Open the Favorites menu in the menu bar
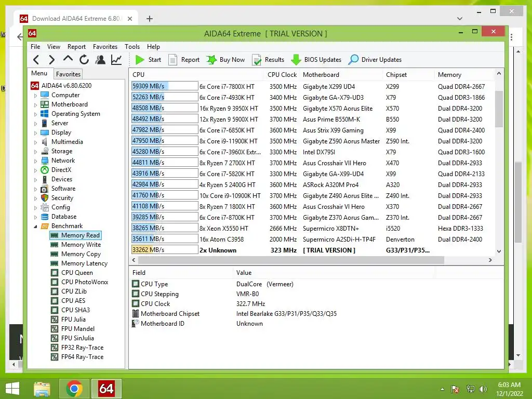The height and width of the screenshot is (399, 532). click(x=105, y=46)
